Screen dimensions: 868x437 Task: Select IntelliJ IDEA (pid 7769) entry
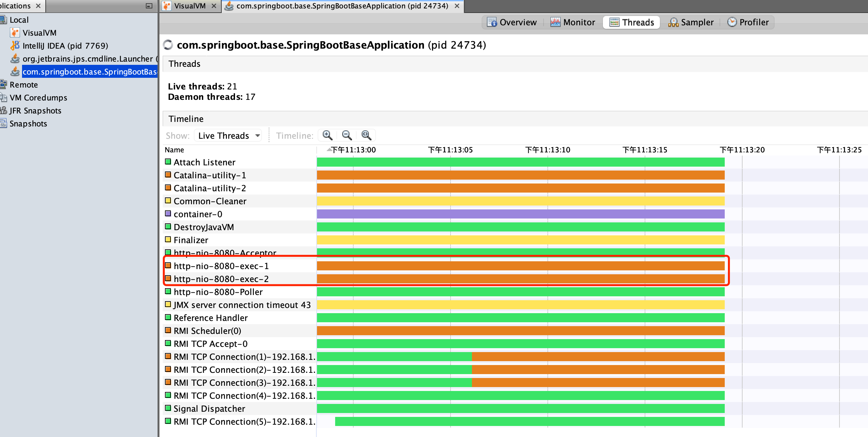65,45
